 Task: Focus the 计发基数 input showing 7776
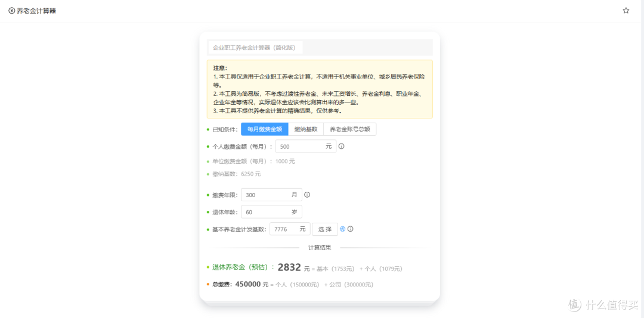[290, 229]
